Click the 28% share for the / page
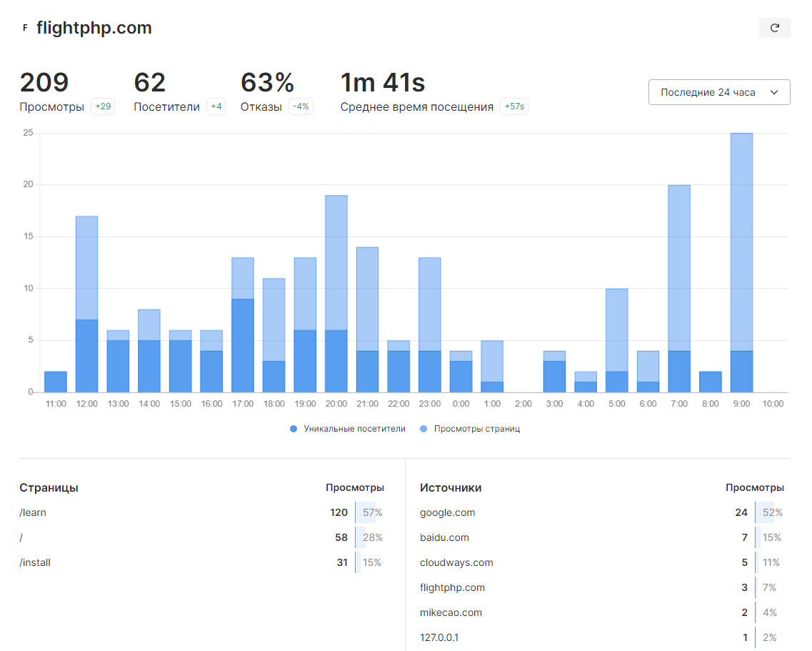The height and width of the screenshot is (651, 812). coord(372,537)
